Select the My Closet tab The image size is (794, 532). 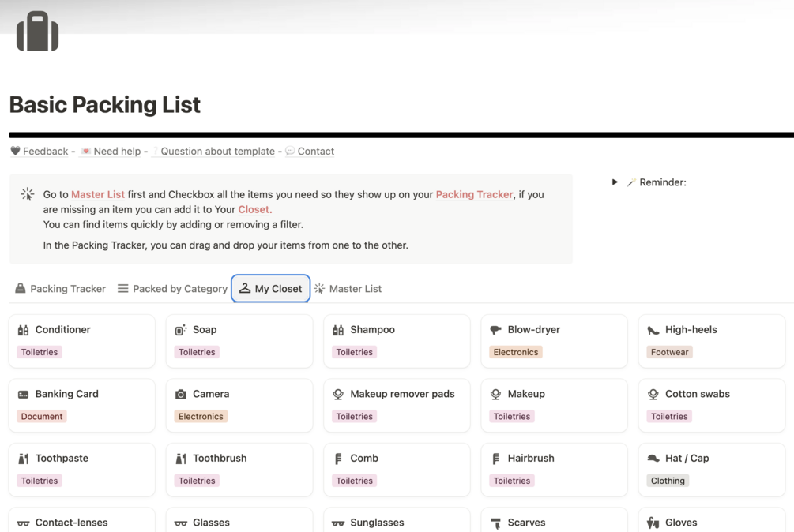(x=270, y=289)
